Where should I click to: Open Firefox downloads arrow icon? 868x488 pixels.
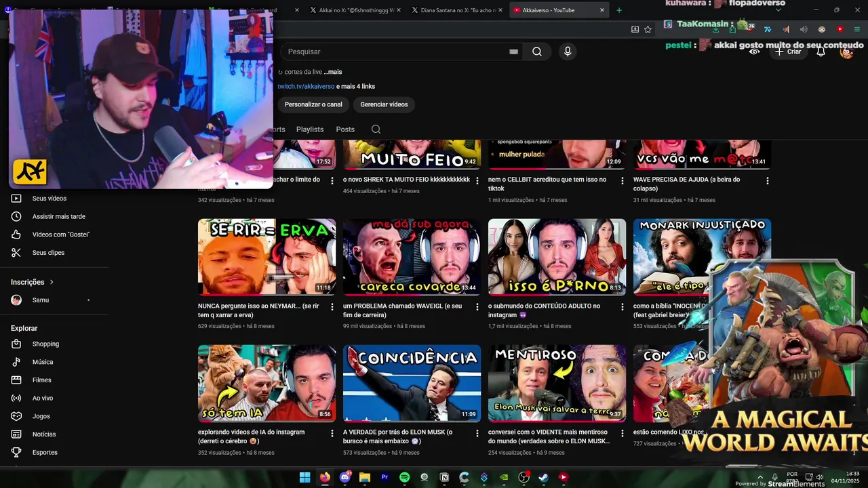point(715,29)
